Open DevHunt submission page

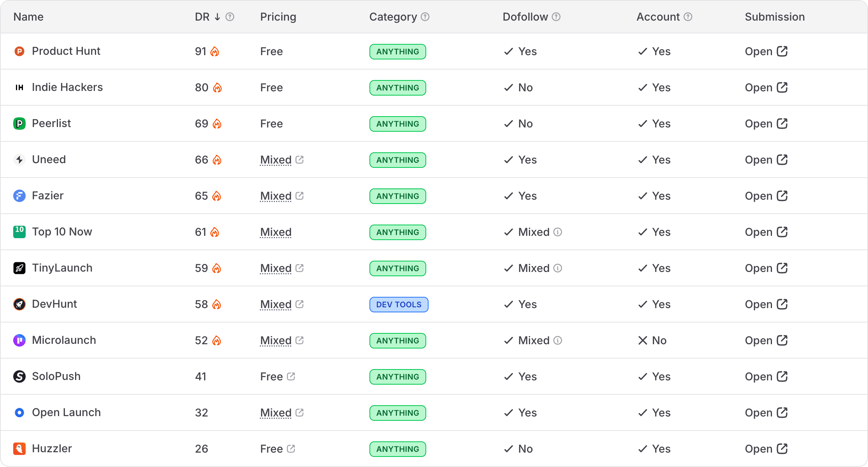(x=766, y=304)
